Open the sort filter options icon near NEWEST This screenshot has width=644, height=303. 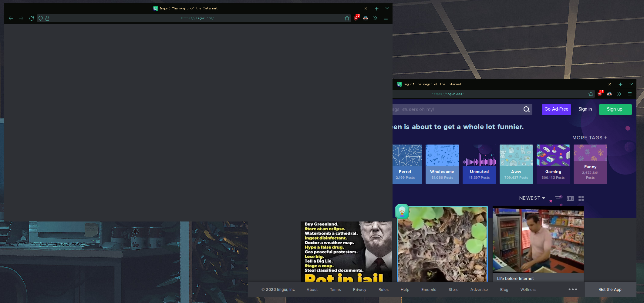pos(558,198)
